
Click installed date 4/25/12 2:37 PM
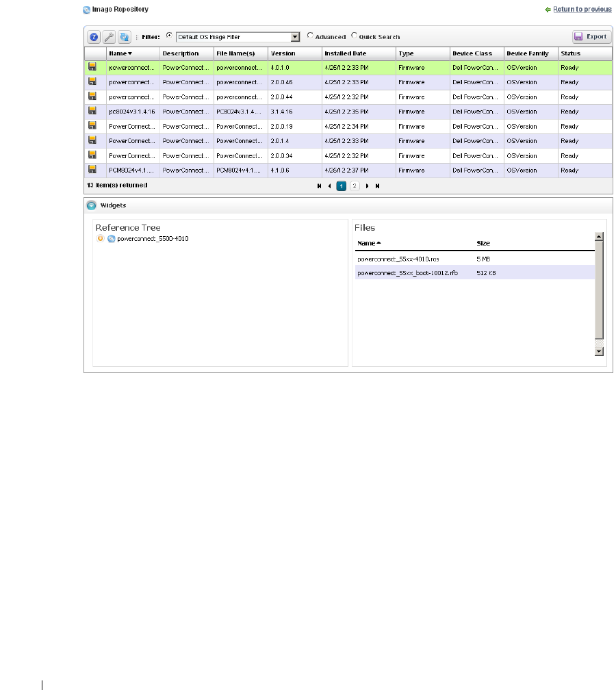coord(346,170)
